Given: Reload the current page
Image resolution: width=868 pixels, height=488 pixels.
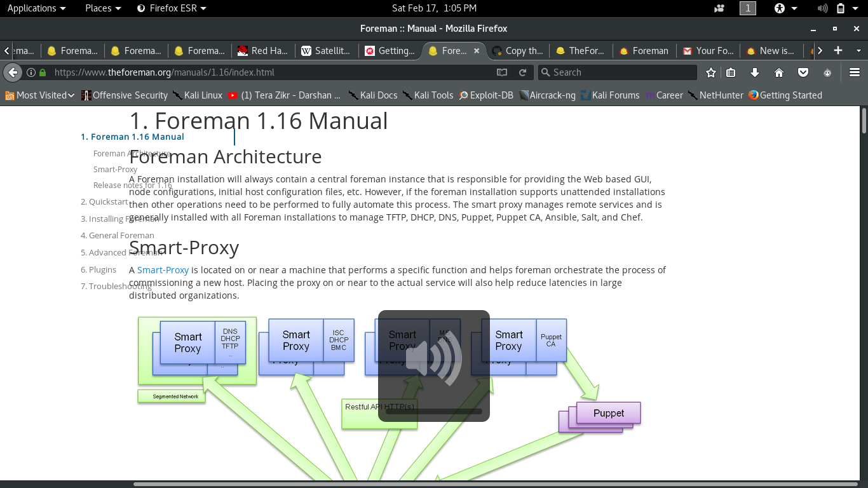Looking at the screenshot, I should [522, 72].
